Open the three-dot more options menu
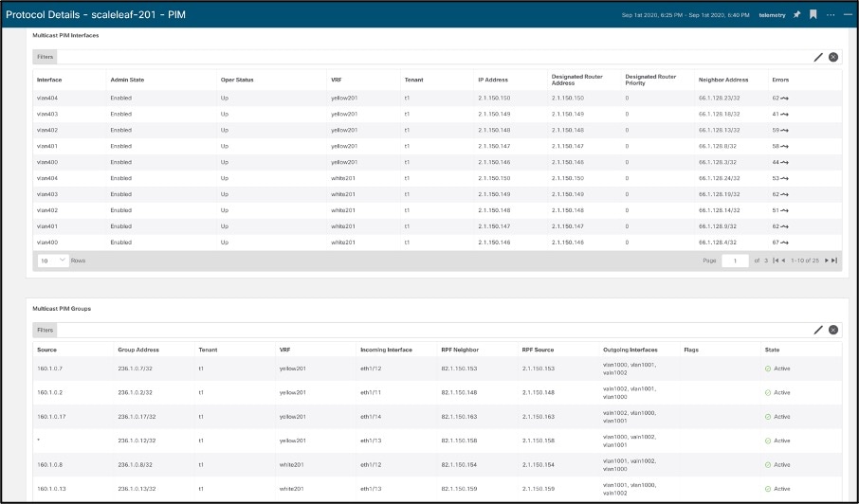859x504 pixels. (831, 15)
